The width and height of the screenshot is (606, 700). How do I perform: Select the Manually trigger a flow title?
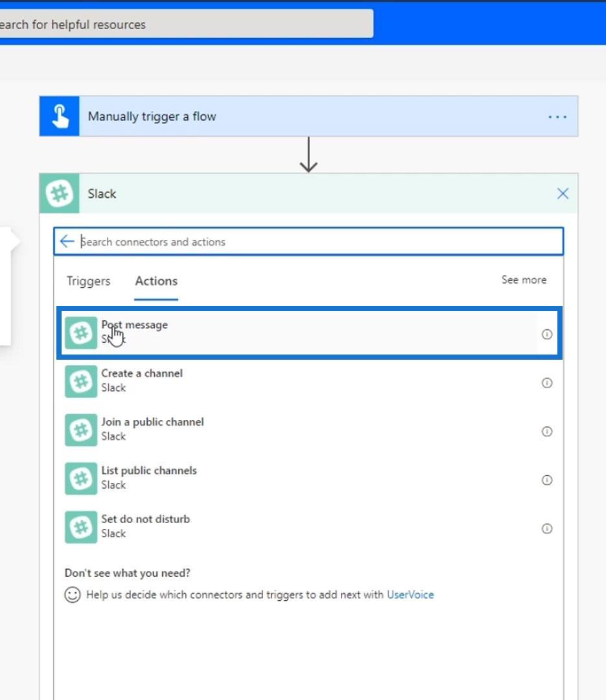[x=152, y=117]
